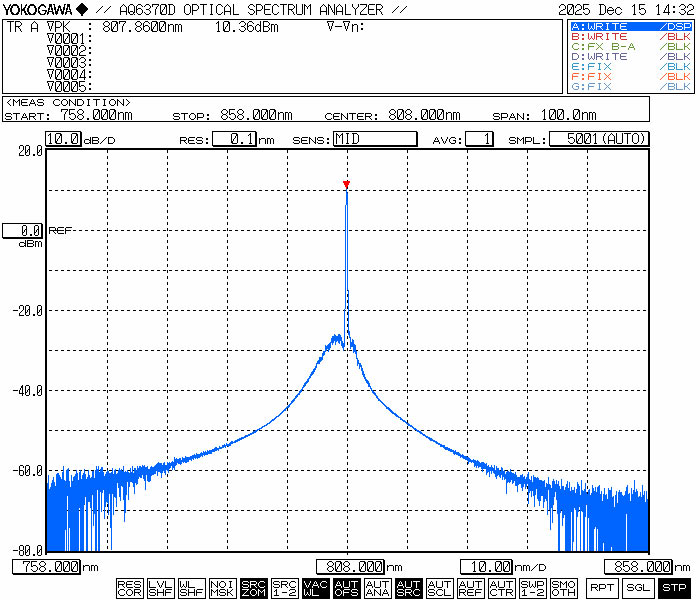
Task: Open the SENS MID sensitivity selector
Action: [x=374, y=139]
